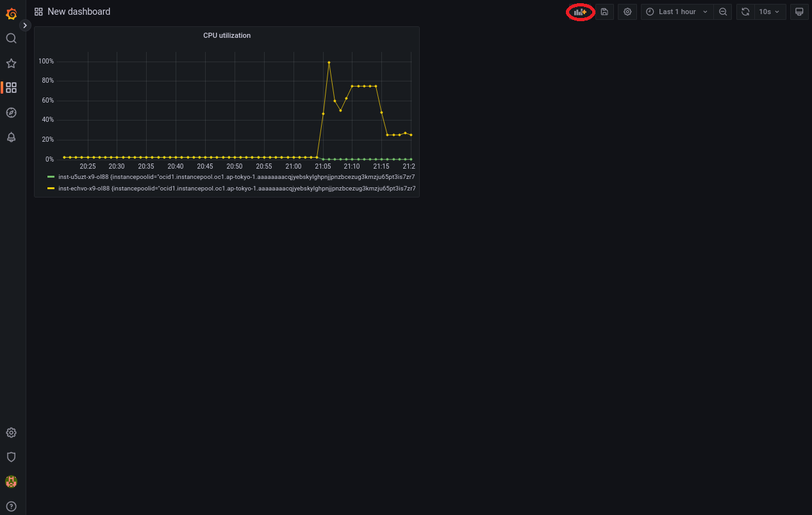
Task: Open the Dashboards grid icon in sidebar
Action: pos(11,88)
